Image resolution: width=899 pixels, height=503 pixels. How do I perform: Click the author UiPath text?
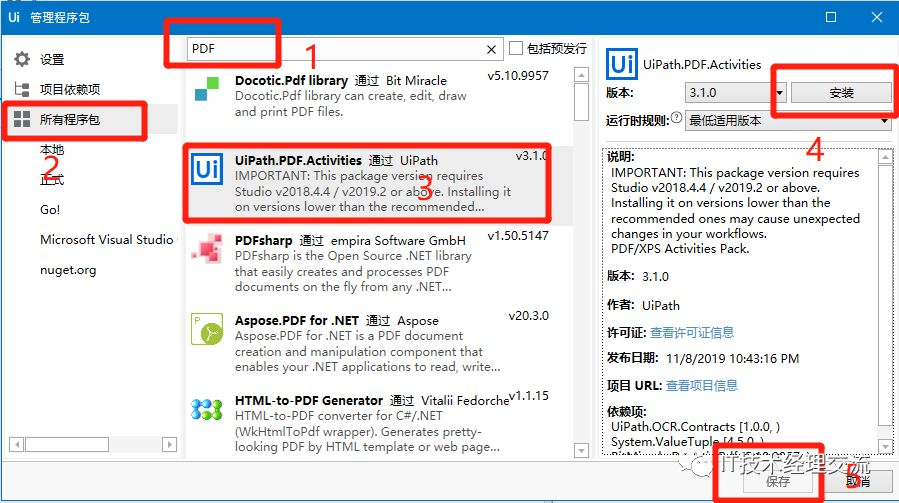click(660, 305)
